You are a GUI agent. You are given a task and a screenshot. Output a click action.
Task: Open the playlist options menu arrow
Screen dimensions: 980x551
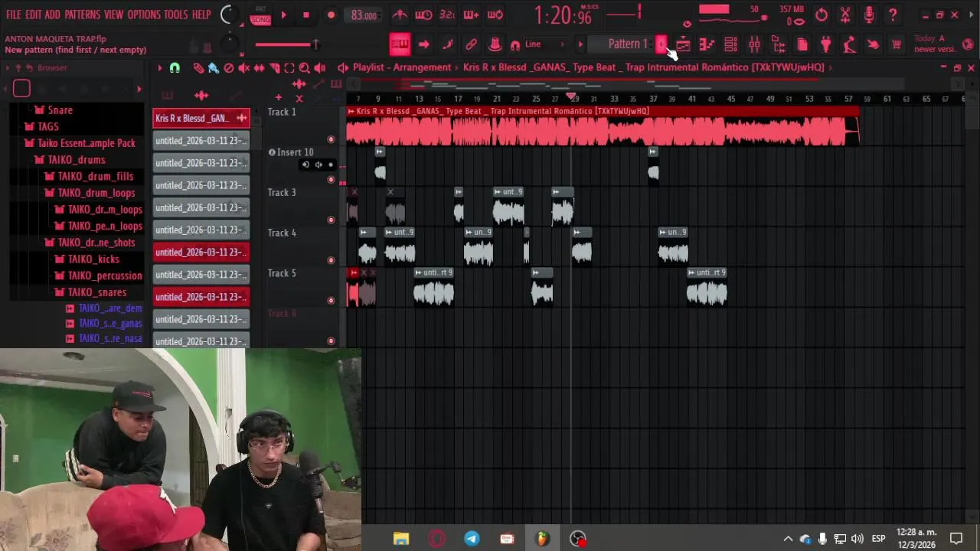click(x=160, y=68)
